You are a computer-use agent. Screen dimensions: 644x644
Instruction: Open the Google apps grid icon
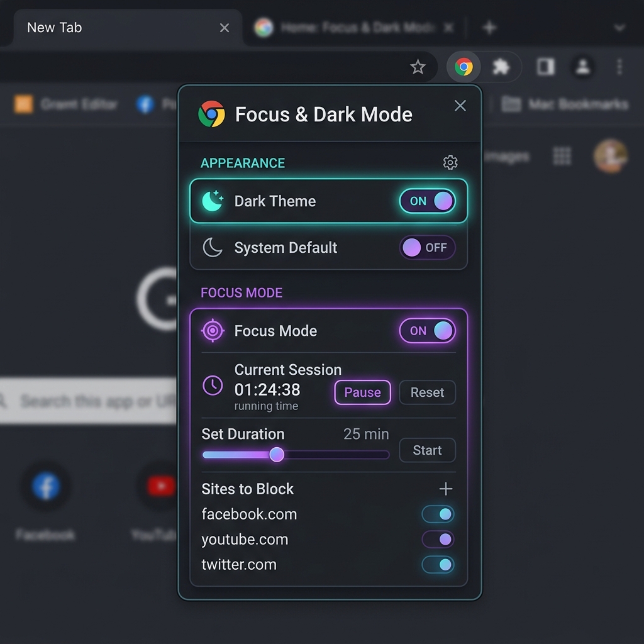click(x=562, y=156)
